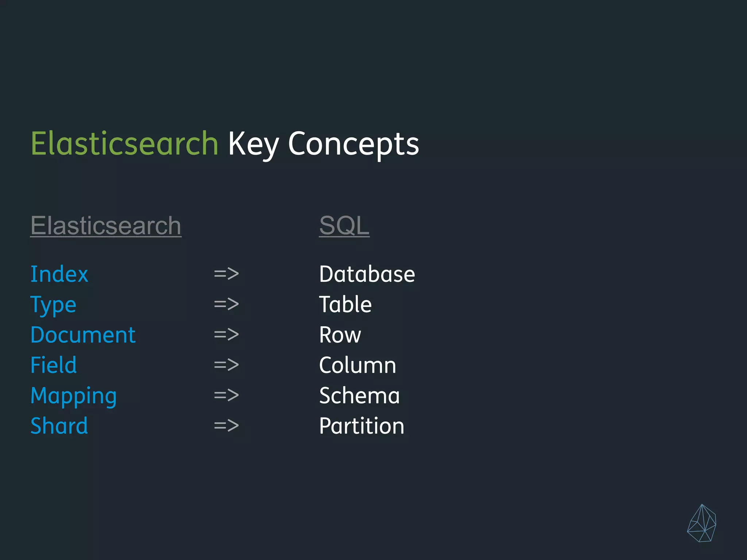Click the Partition text

[x=361, y=426]
